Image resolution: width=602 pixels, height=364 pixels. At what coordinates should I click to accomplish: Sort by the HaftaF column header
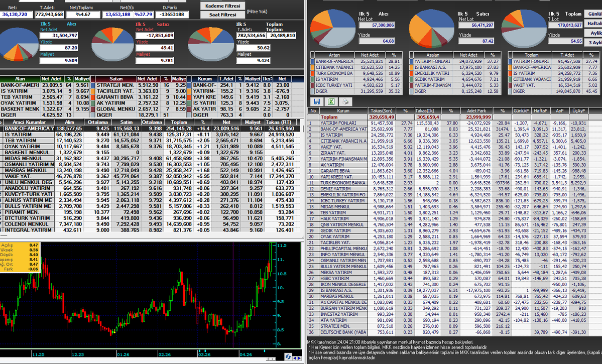[540, 110]
